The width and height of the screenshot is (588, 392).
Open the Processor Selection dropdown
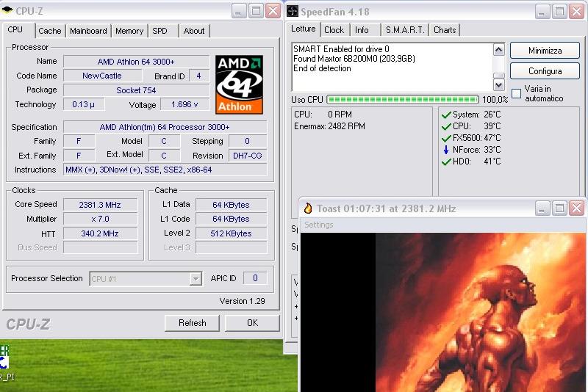tap(196, 278)
